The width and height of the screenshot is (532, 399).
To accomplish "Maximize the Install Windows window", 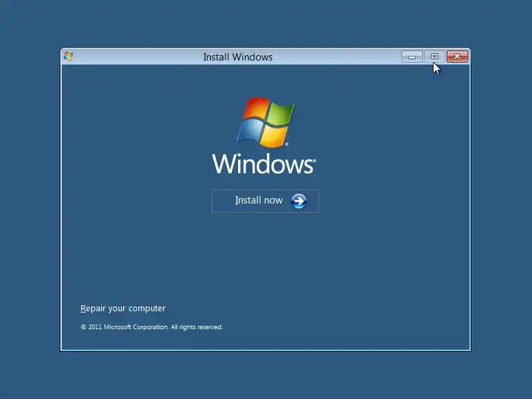I will click(x=434, y=57).
